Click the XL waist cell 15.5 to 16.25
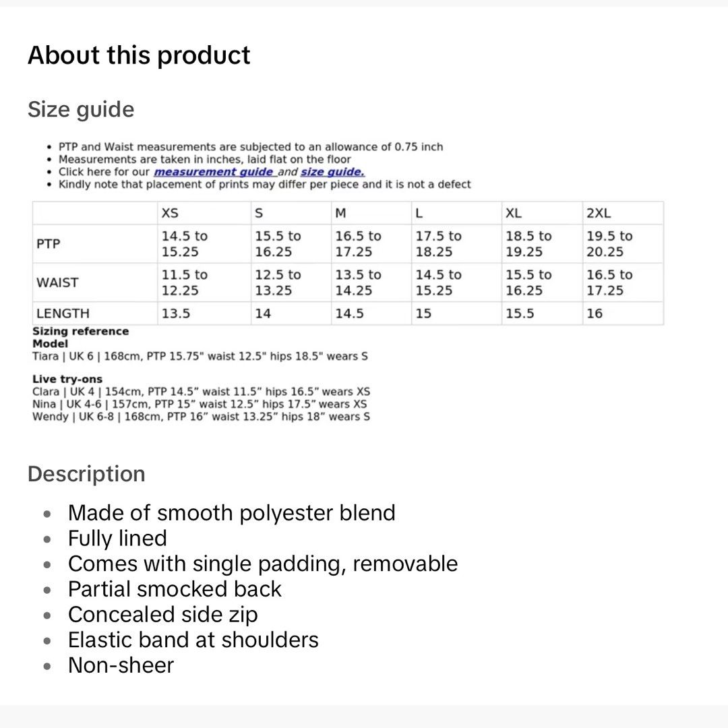 [x=529, y=282]
